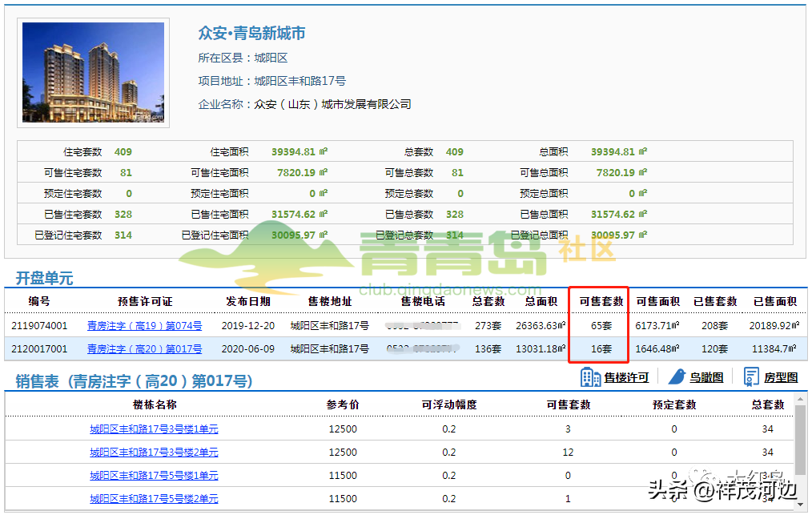The height and width of the screenshot is (515, 812).
Task: Open 城阳区丰和路17号3号楼2单元 link
Action: coord(154,453)
